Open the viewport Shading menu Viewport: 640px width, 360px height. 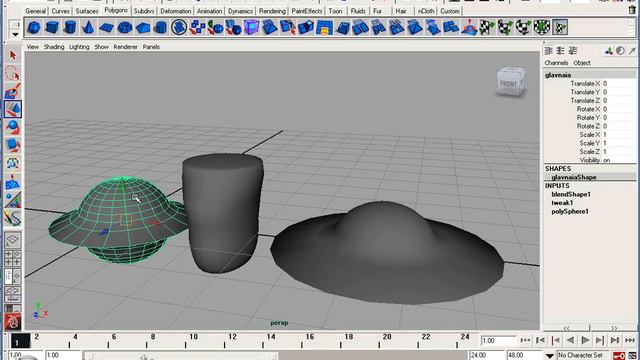[x=54, y=47]
